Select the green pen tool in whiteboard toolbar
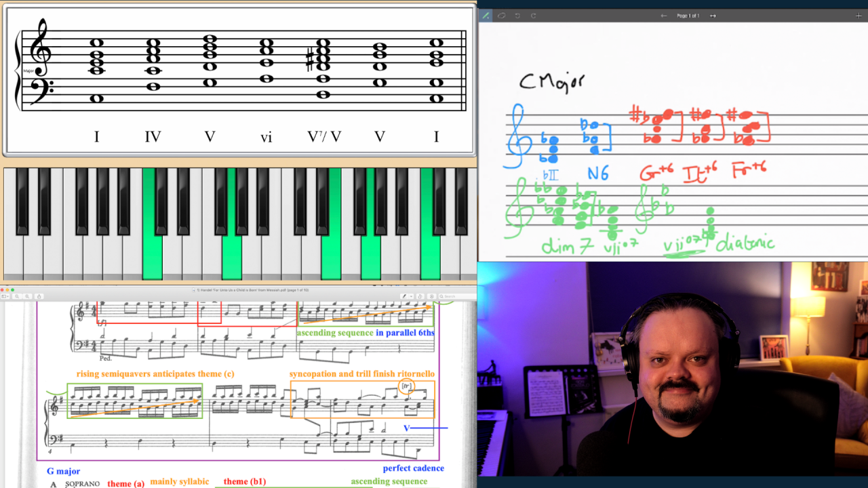 pyautogui.click(x=486, y=16)
